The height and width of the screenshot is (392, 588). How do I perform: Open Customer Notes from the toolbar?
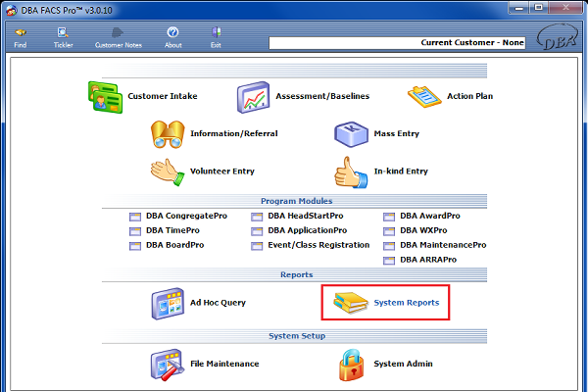pyautogui.click(x=118, y=37)
